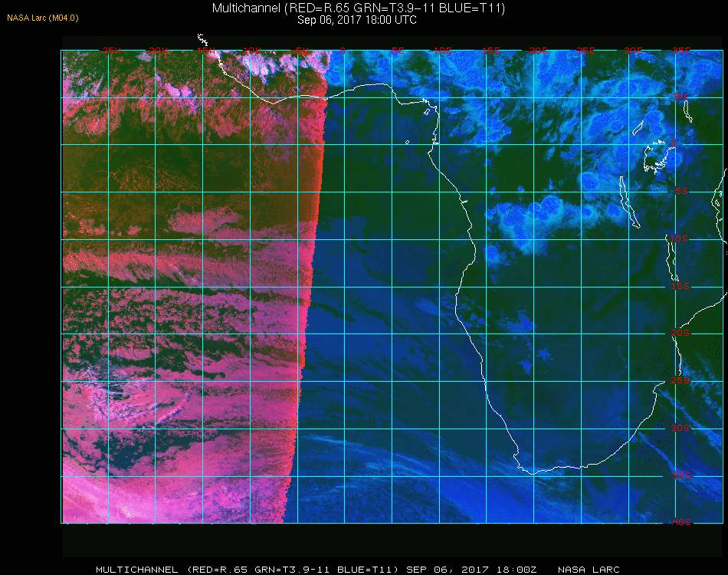Click the 5N latitude label
Image resolution: width=728 pixels, height=575 pixels.
pyautogui.click(x=680, y=97)
